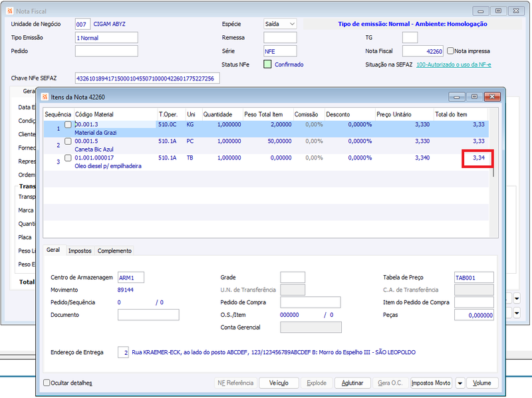Maximize the Itens da Nota 42260 window
Viewport: 532px width, 398px height.
pos(474,97)
